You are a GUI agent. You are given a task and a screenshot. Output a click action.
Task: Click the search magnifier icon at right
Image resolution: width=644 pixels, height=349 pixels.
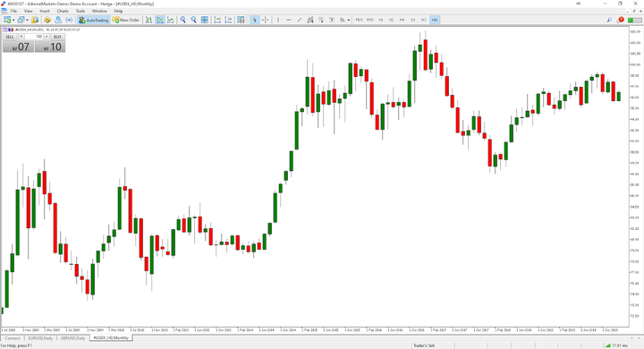[x=609, y=20]
